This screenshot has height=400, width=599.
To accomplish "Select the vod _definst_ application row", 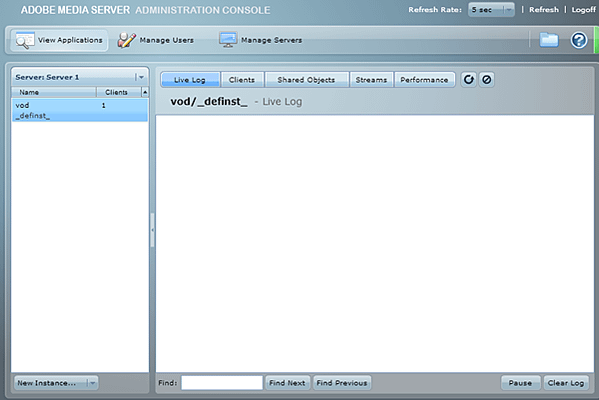I will click(80, 110).
